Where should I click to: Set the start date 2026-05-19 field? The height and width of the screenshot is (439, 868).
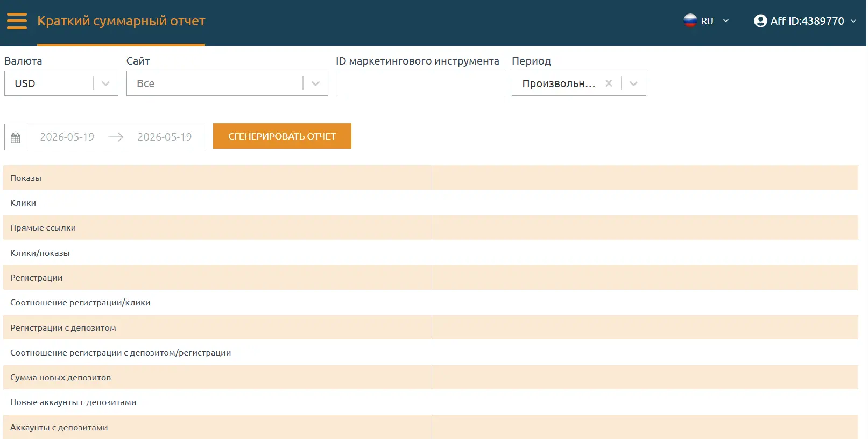pyautogui.click(x=67, y=137)
